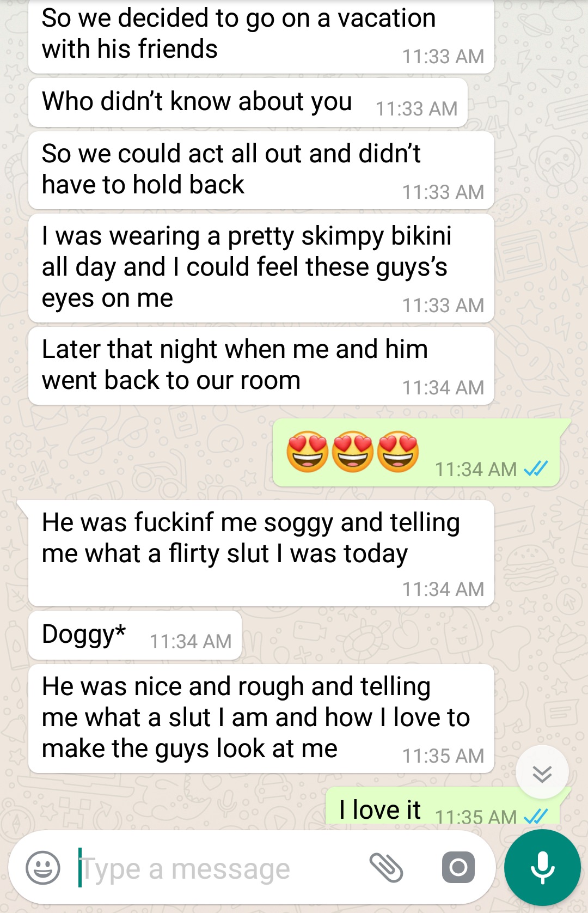
Task: Open the camera icon in message bar
Action: click(458, 867)
